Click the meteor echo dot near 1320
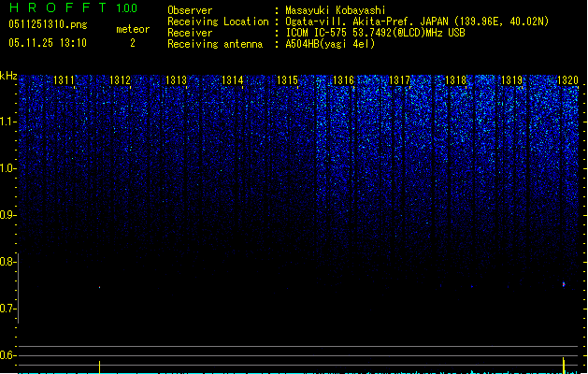Image resolution: width=588 pixels, height=374 pixels. 564,284
